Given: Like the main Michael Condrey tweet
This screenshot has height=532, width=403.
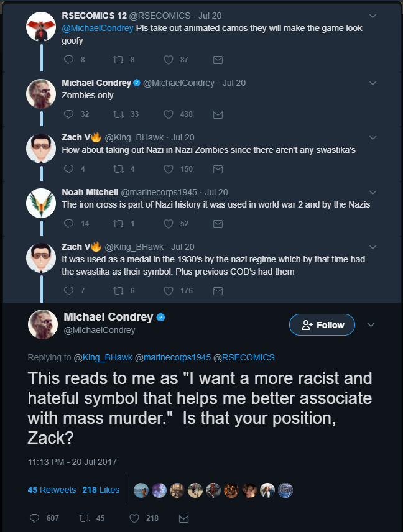Looking at the screenshot, I should 134,518.
